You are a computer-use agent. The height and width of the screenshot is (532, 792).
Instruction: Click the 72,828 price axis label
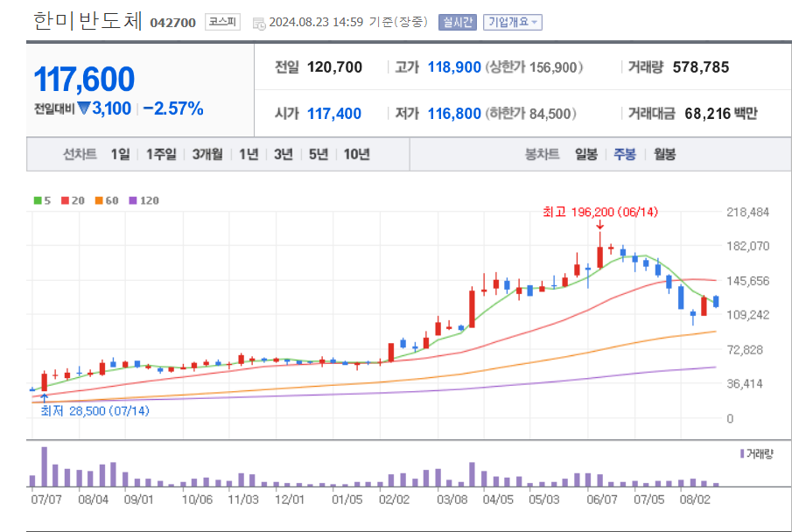[x=745, y=350]
